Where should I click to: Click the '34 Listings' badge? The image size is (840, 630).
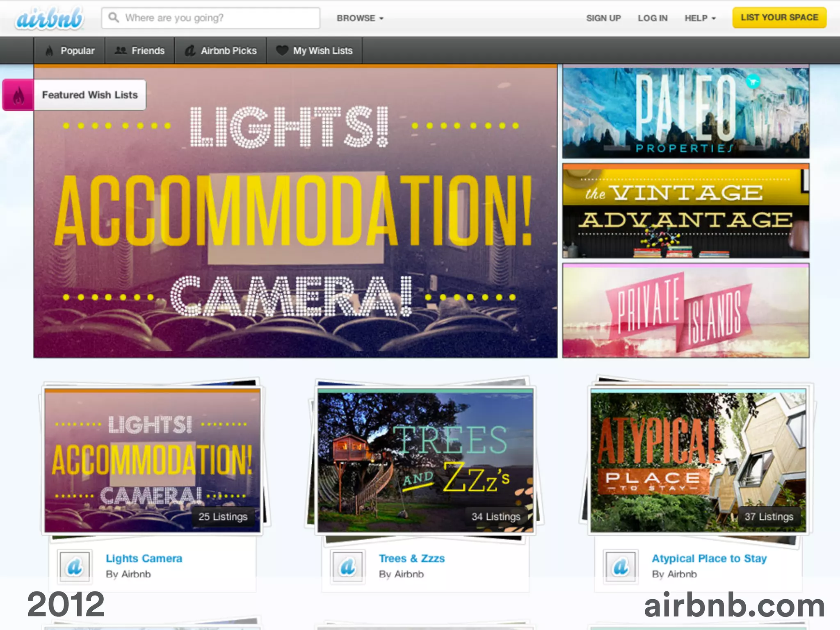pyautogui.click(x=496, y=517)
